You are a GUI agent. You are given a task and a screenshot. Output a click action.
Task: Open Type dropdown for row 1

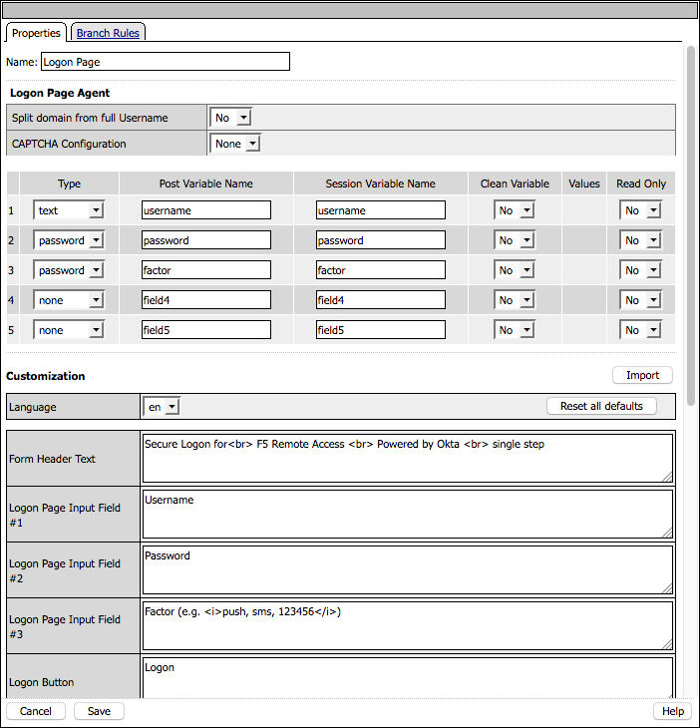point(69,210)
